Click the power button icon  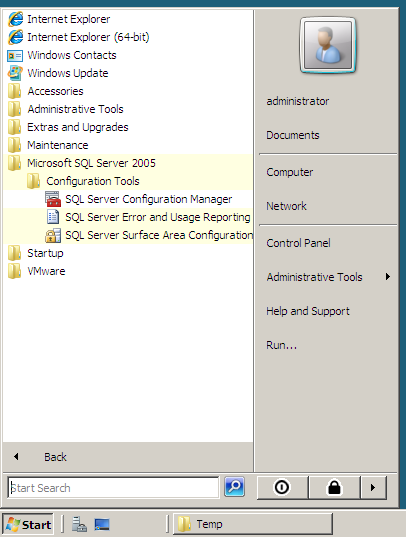tap(282, 487)
